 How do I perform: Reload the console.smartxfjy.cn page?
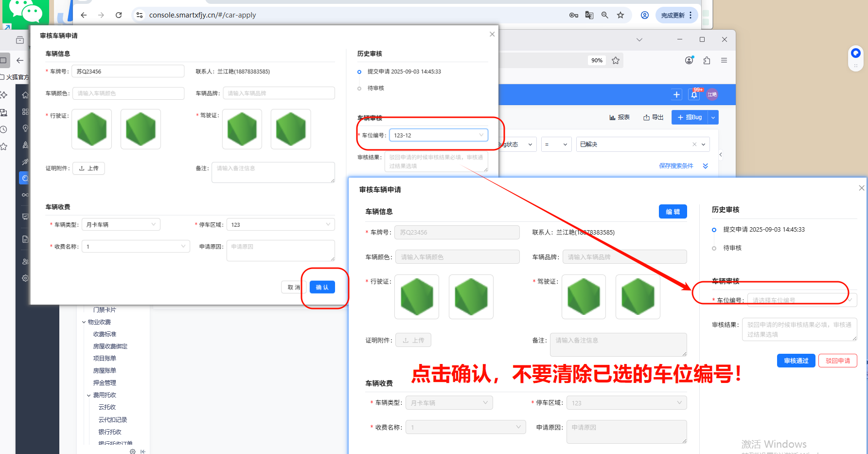click(119, 15)
